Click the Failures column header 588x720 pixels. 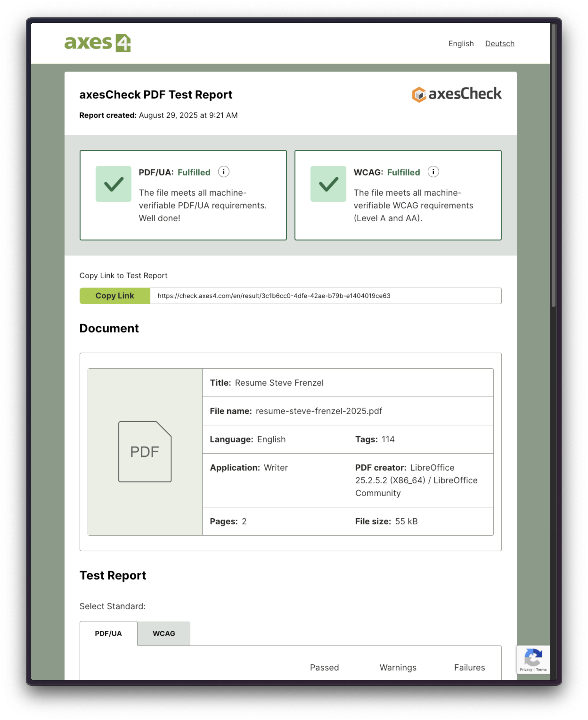469,667
